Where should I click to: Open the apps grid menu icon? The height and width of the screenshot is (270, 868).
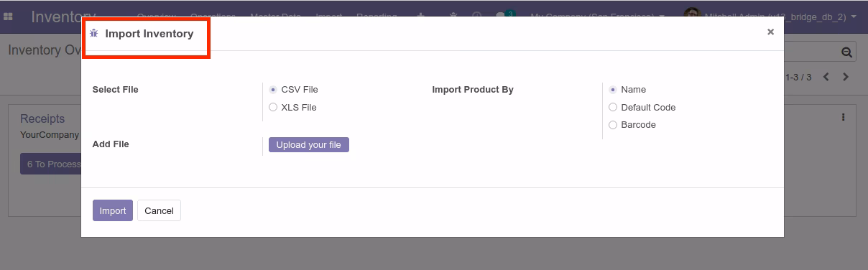coord(9,16)
